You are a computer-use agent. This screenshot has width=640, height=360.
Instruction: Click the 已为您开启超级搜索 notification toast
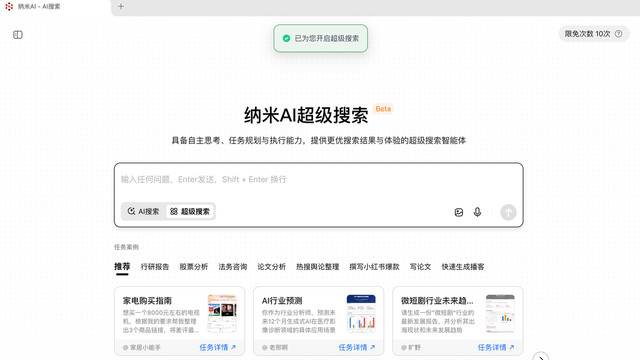point(320,38)
